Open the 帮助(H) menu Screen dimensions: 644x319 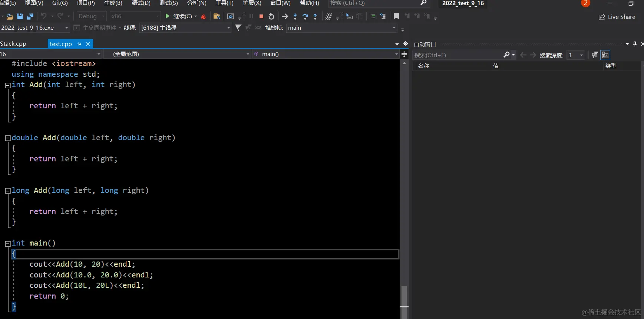point(309,3)
